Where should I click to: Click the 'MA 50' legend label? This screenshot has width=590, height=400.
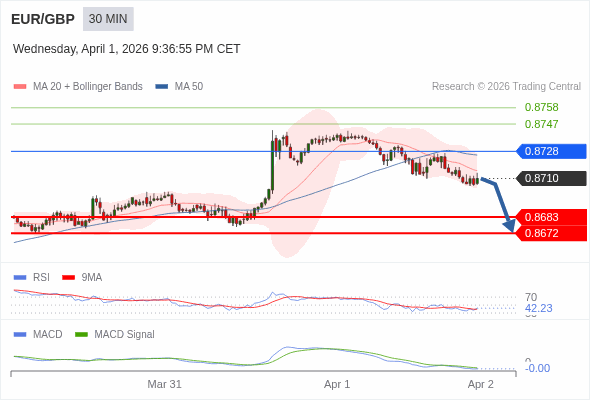point(189,87)
